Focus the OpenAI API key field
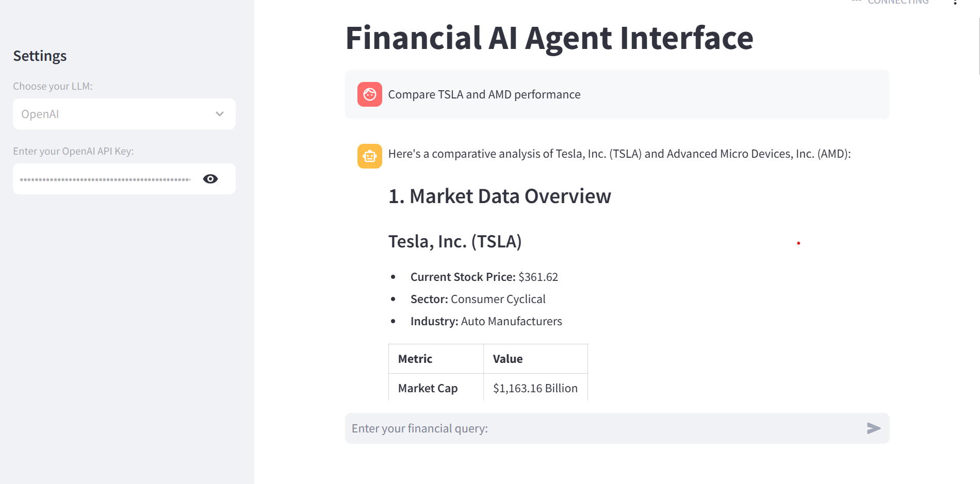The image size is (980, 484). (106, 179)
